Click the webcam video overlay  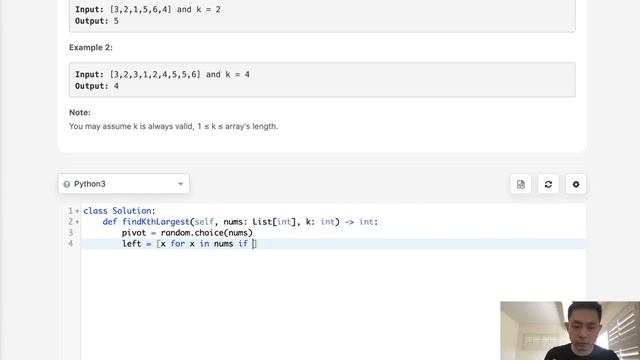(x=570, y=331)
